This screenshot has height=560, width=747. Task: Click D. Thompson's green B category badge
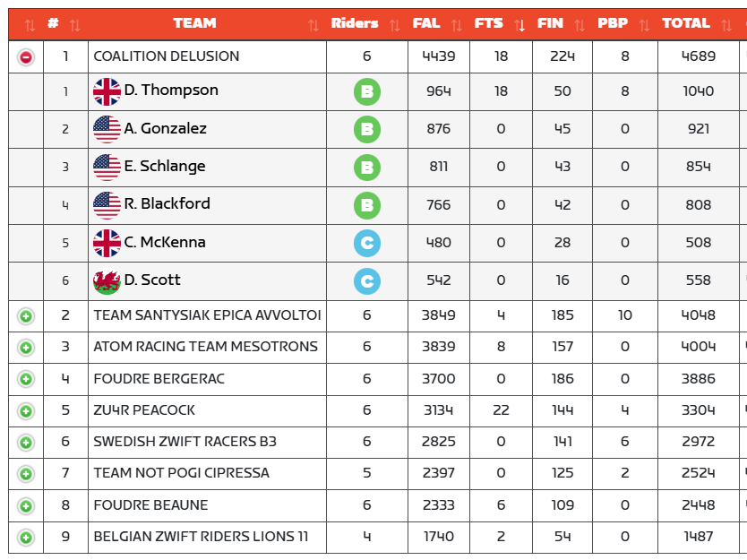(366, 91)
